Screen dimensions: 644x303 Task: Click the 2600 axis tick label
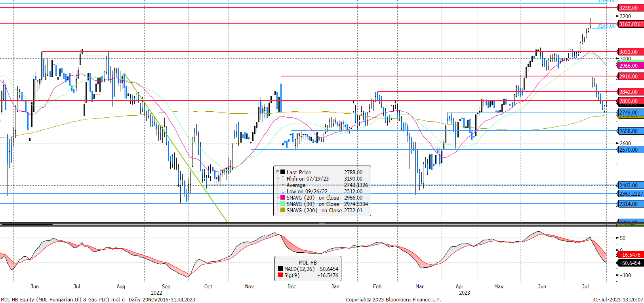pos(625,143)
